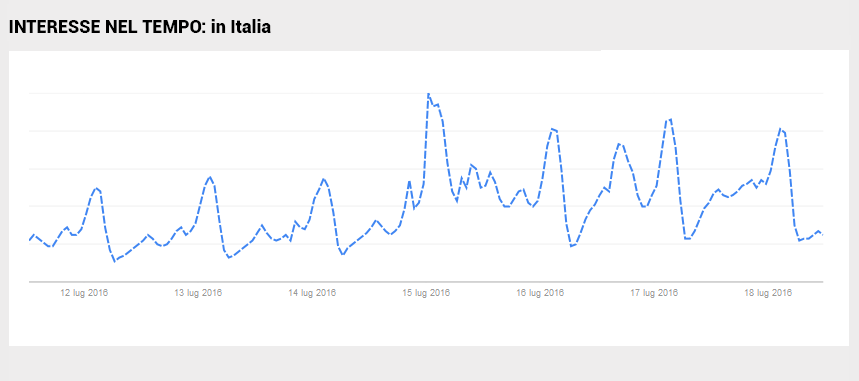This screenshot has width=859, height=381.
Task: Click the chart line's leftmost start point
Action: pos(29,240)
